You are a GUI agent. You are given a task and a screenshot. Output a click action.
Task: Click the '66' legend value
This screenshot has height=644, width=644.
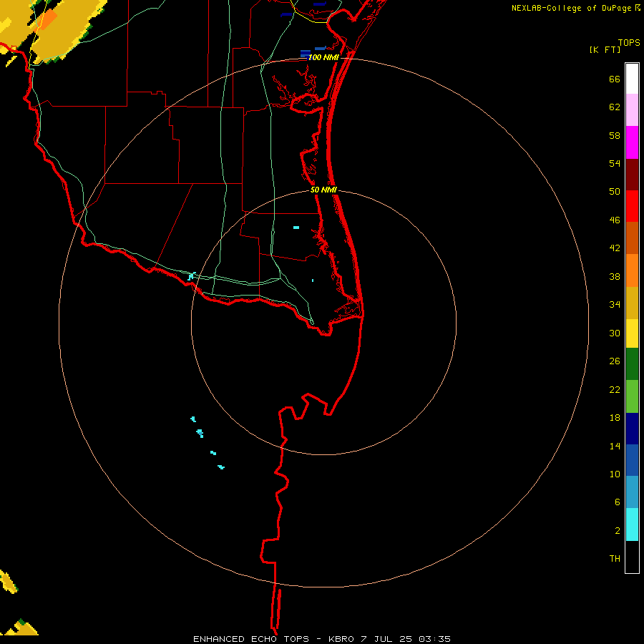tap(615, 79)
